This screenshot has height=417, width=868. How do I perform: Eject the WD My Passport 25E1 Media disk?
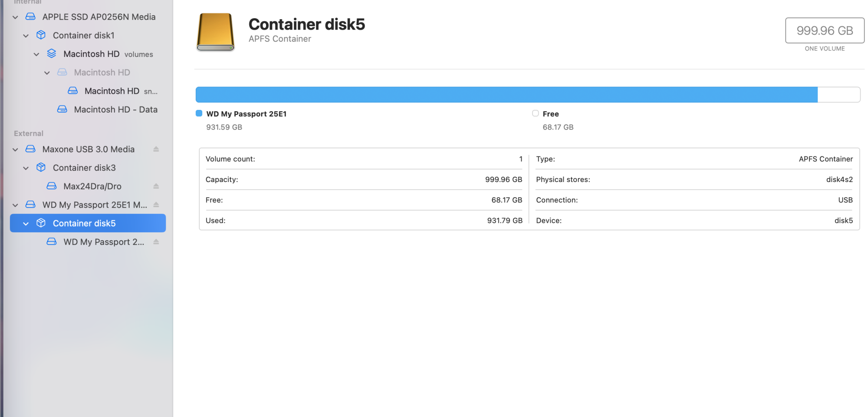point(156,205)
